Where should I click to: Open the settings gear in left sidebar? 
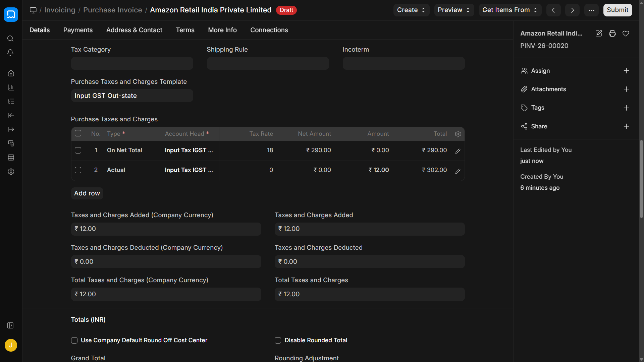(x=11, y=172)
